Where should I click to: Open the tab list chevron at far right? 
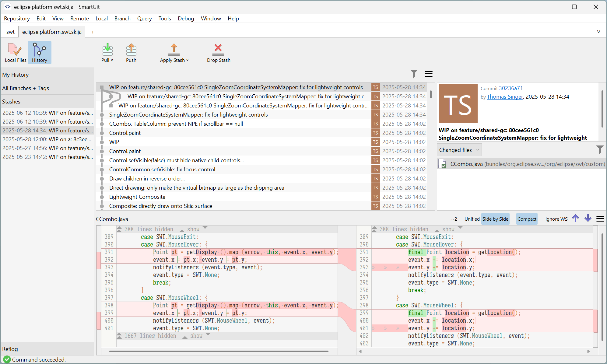click(x=598, y=32)
